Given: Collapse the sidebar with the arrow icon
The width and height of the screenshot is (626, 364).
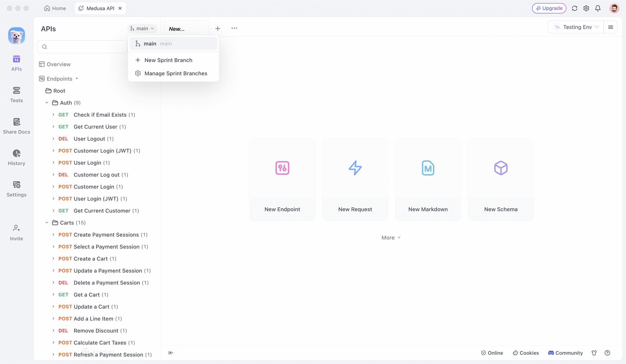Looking at the screenshot, I should click(171, 353).
